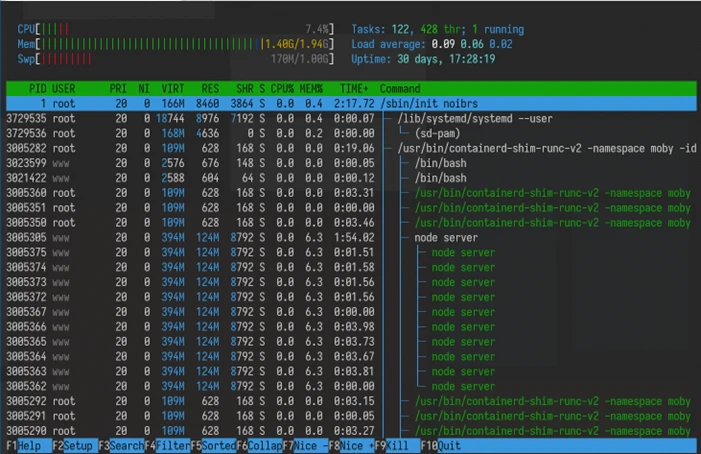
Task: Sort by the PID column header
Action: point(37,89)
